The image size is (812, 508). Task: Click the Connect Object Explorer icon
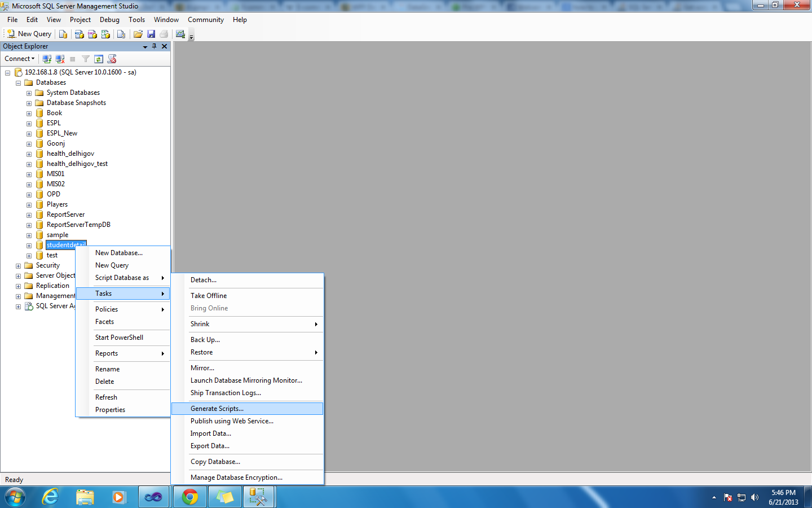click(x=47, y=59)
